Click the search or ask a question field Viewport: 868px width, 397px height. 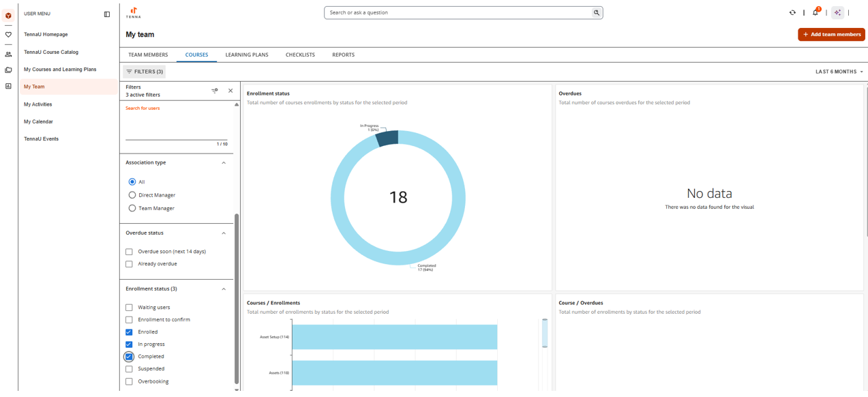(463, 12)
